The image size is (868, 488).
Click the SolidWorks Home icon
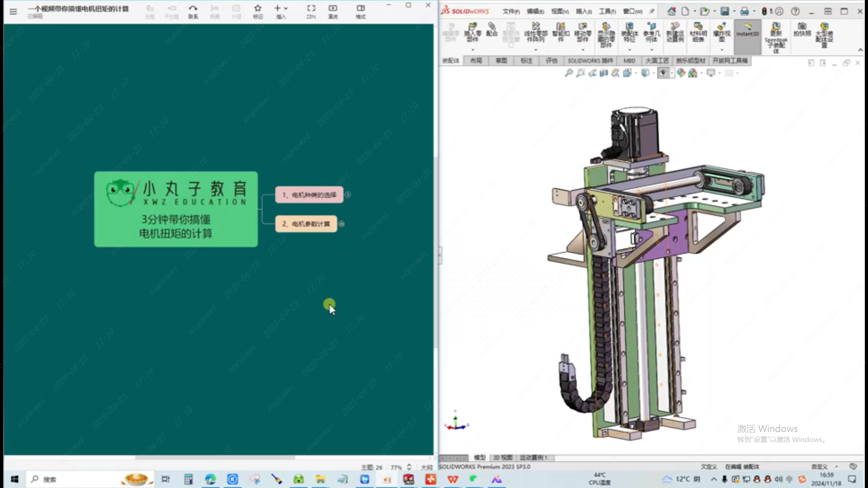[672, 11]
